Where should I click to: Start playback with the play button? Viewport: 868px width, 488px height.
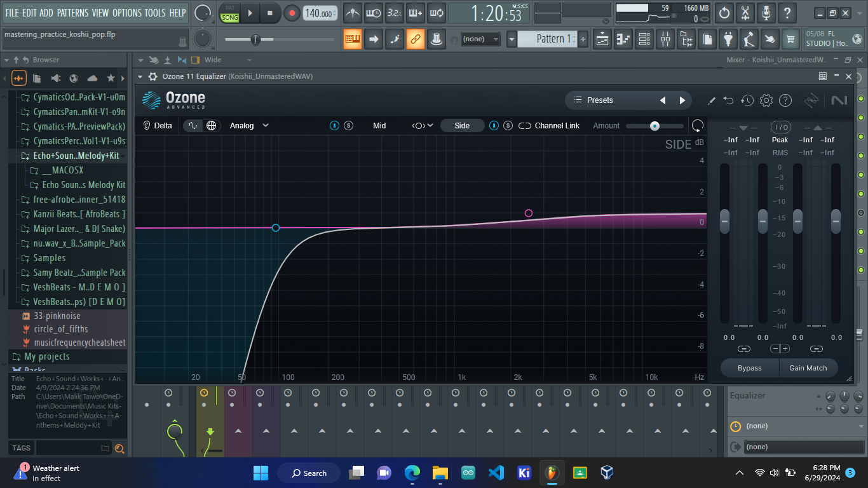tap(250, 13)
